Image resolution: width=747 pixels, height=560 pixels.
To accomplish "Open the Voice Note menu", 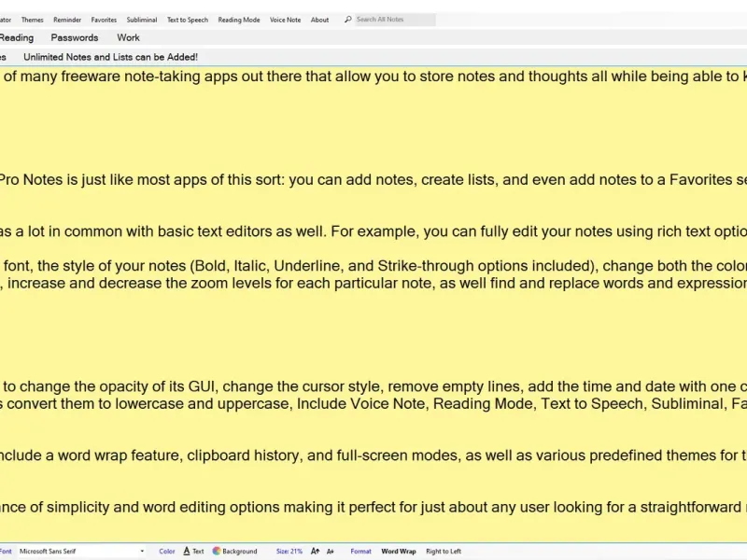I will [285, 20].
